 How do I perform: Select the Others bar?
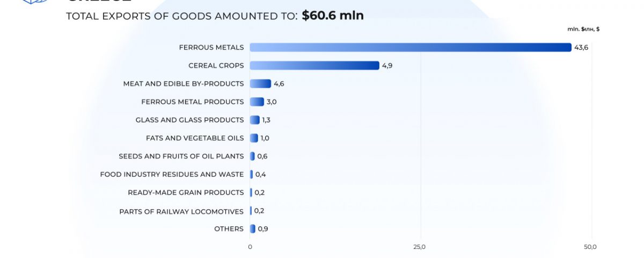pyautogui.click(x=253, y=229)
